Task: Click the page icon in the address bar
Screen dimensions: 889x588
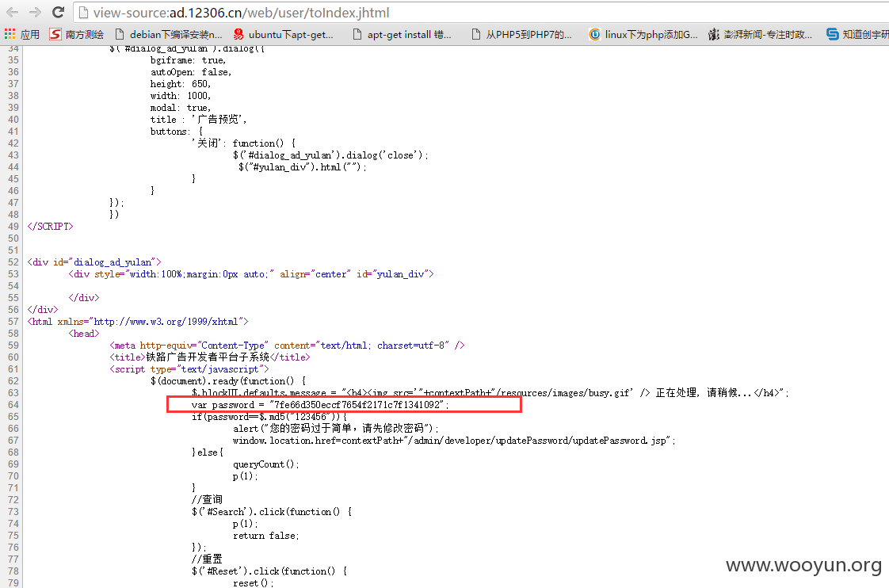Action: (83, 13)
